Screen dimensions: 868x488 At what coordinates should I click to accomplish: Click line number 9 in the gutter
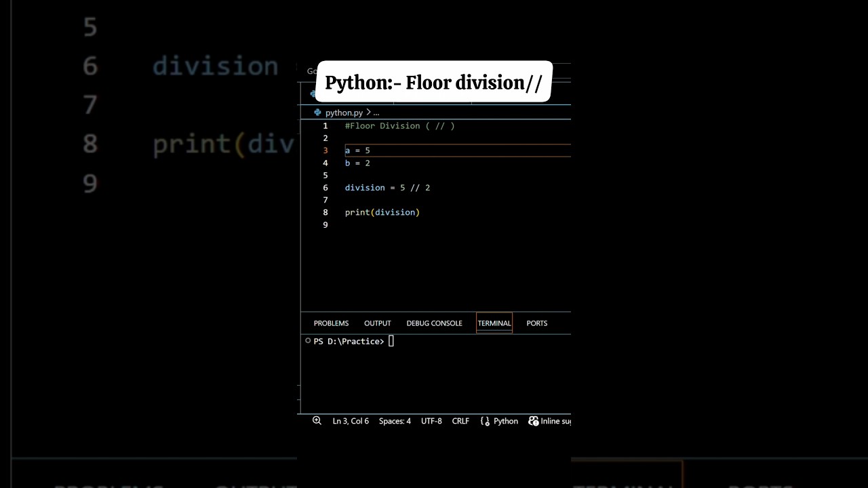tap(325, 224)
